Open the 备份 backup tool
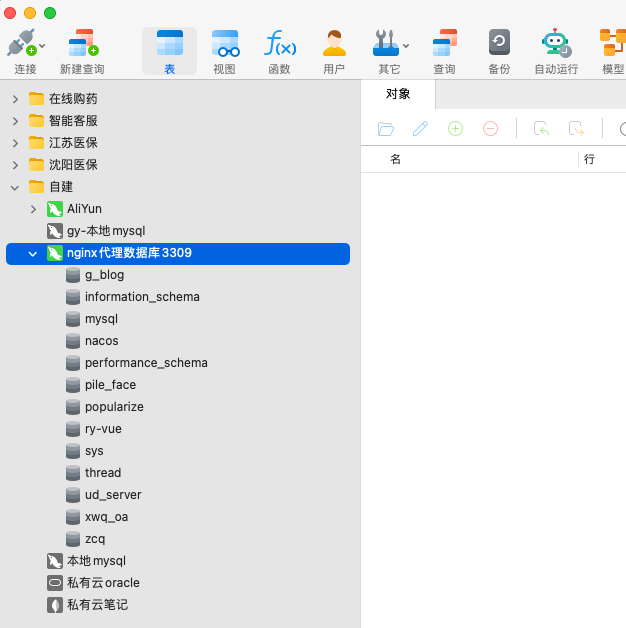This screenshot has width=626, height=628. (x=498, y=44)
